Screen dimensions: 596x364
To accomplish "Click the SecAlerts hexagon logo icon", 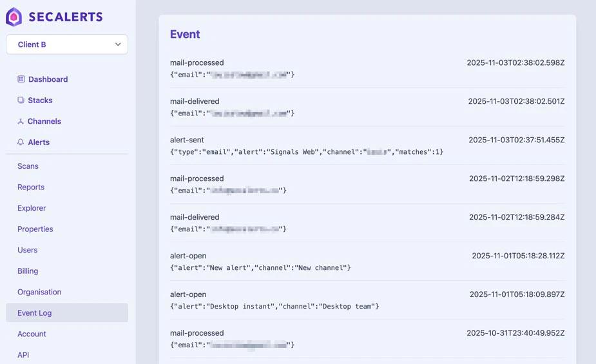I will point(14,17).
